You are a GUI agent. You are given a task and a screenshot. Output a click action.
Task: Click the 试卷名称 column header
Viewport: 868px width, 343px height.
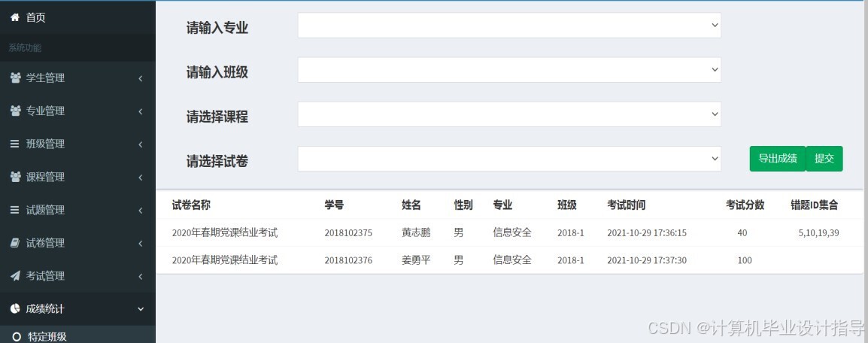(191, 205)
